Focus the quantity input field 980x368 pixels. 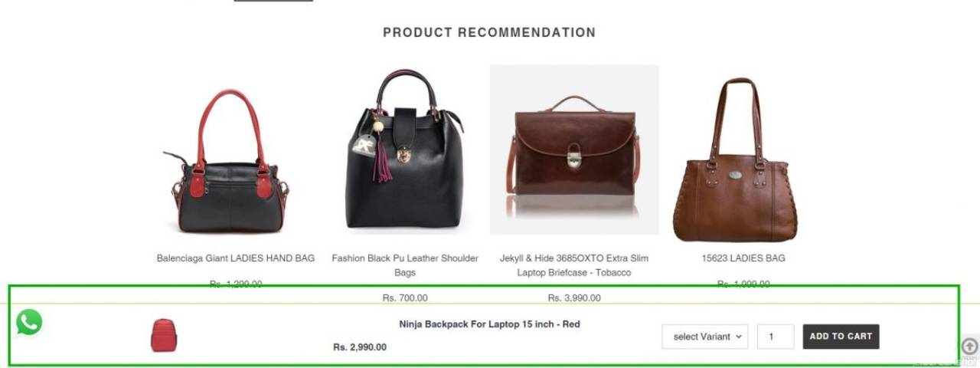[x=776, y=337]
